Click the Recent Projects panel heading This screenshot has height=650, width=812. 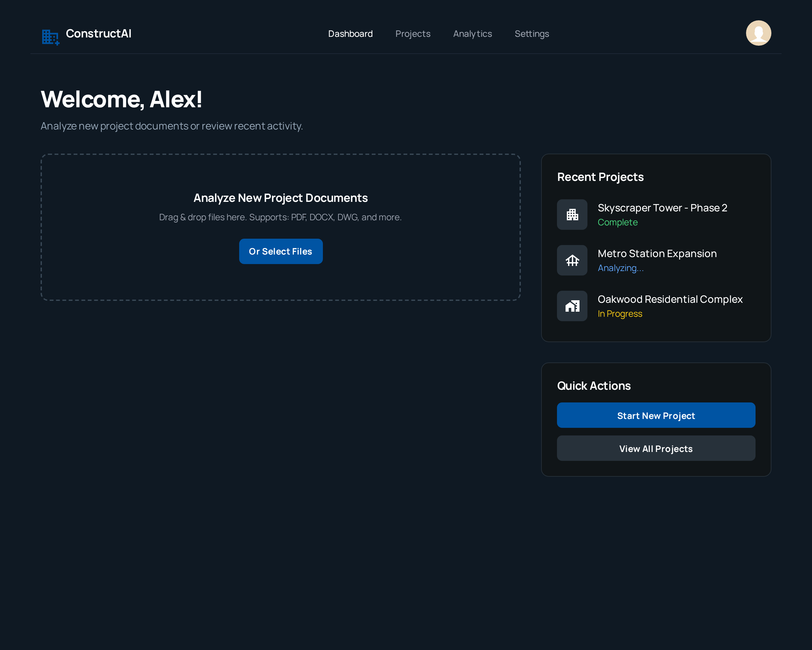tap(600, 177)
